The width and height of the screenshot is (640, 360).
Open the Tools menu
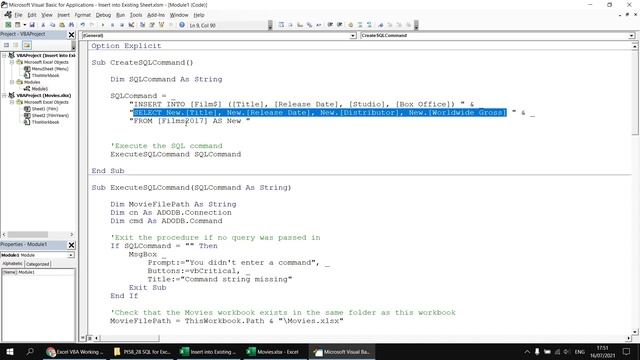click(x=136, y=15)
